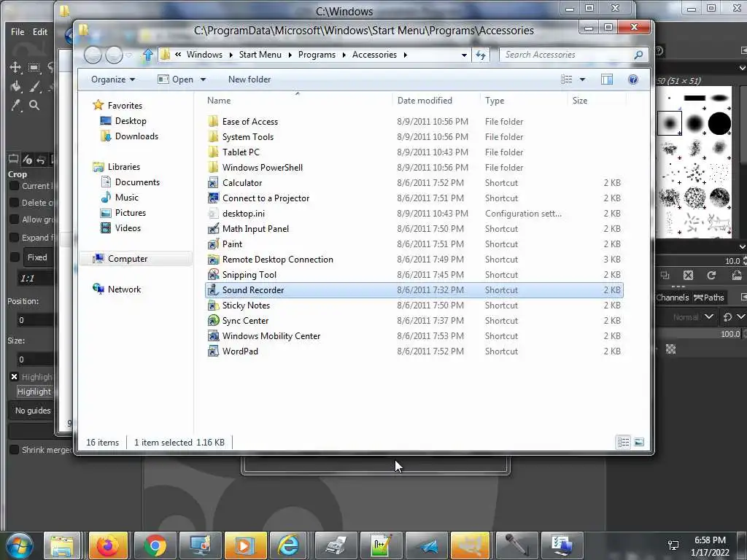Sort by Name column header

(x=219, y=101)
